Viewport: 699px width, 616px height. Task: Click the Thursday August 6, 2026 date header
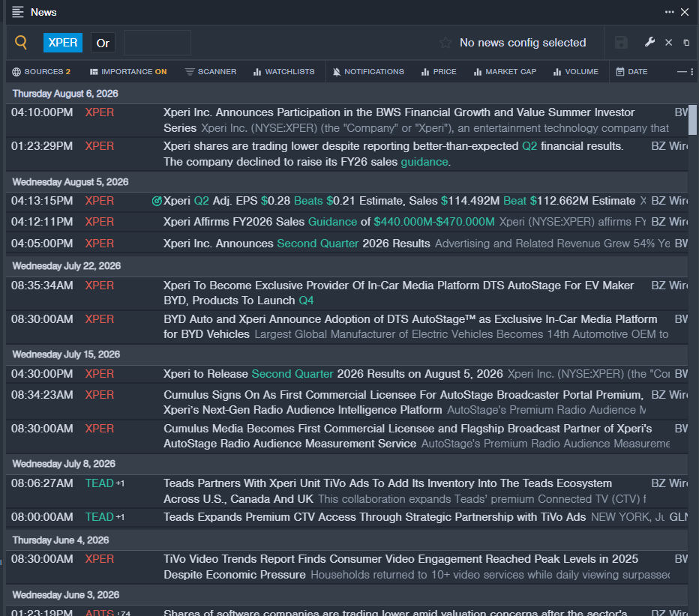pos(65,94)
